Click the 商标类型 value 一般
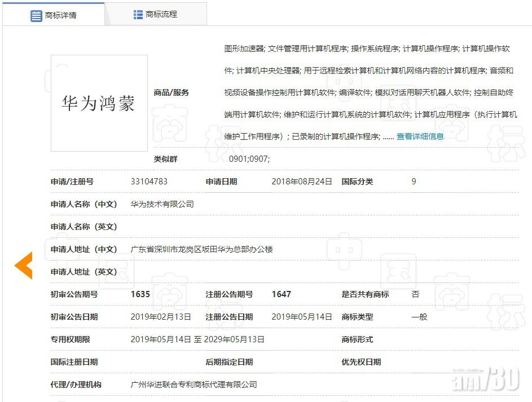Viewport: 532px width, 402px height. point(419,317)
